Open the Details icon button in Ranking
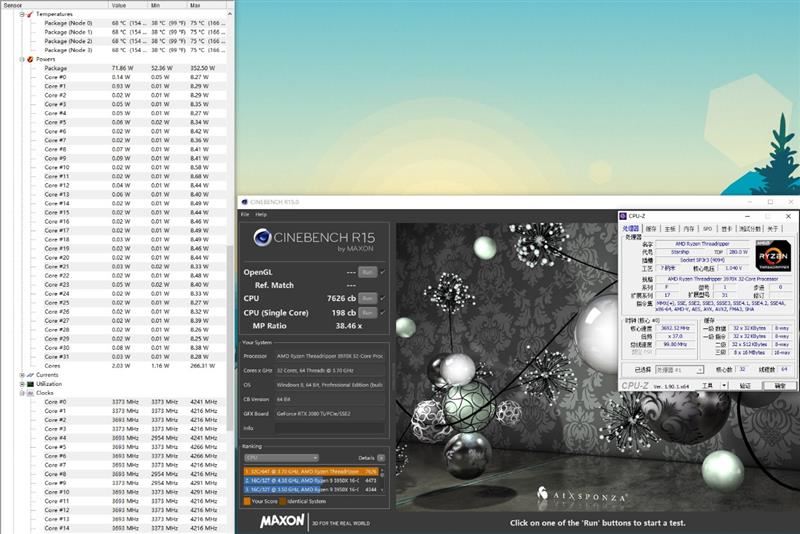Screen dimensions: 800x534 point(381,458)
